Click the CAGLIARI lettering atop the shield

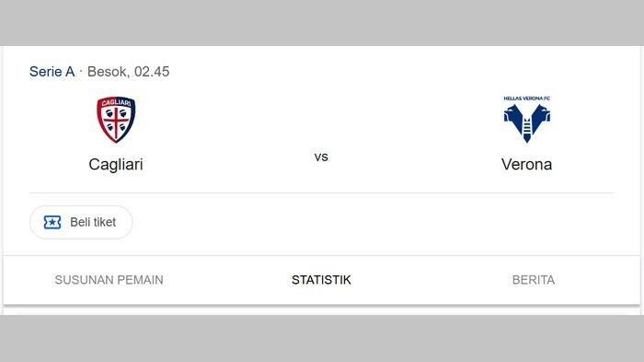click(116, 102)
